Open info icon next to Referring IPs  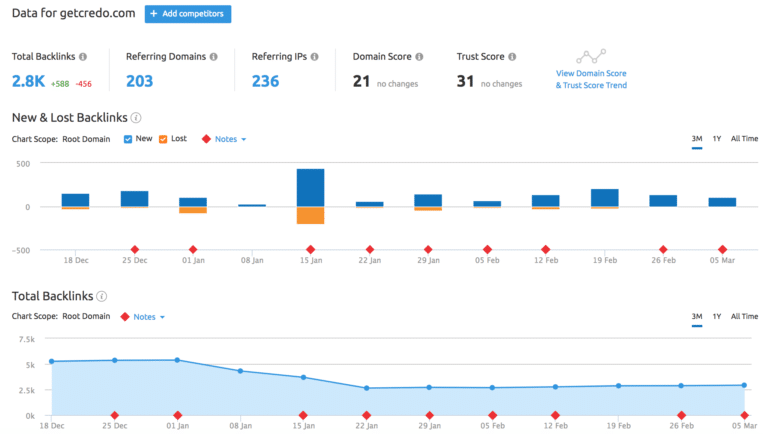314,57
